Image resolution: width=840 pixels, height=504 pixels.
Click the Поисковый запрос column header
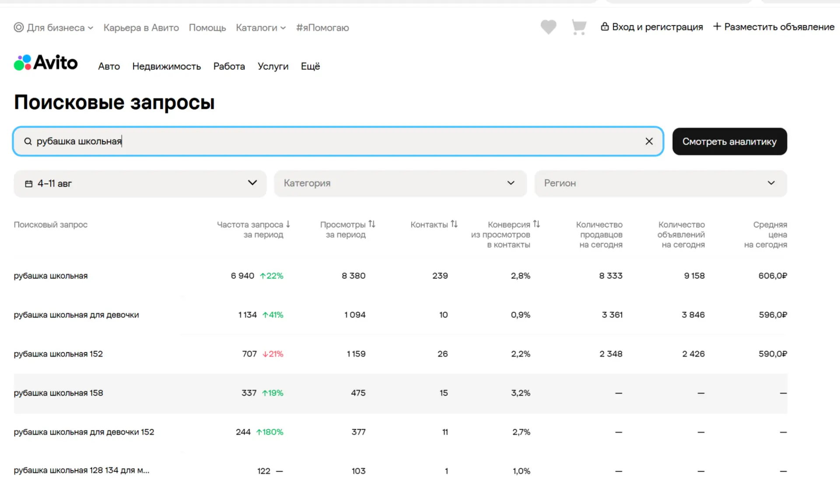51,225
